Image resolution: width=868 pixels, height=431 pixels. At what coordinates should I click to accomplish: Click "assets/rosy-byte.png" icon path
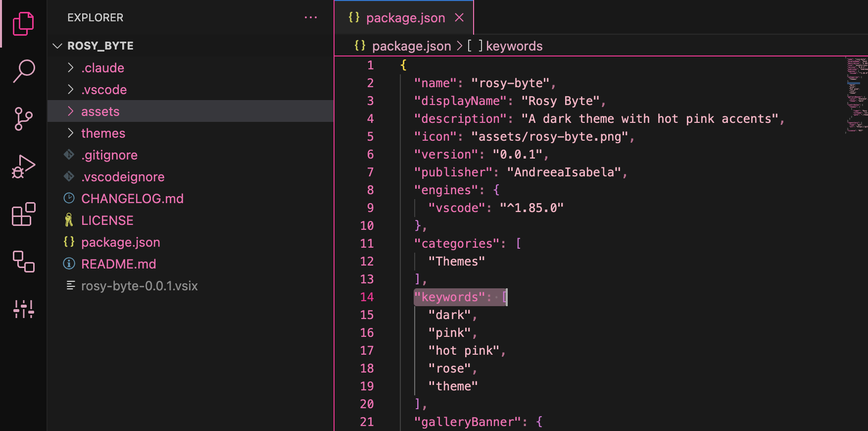tap(550, 137)
